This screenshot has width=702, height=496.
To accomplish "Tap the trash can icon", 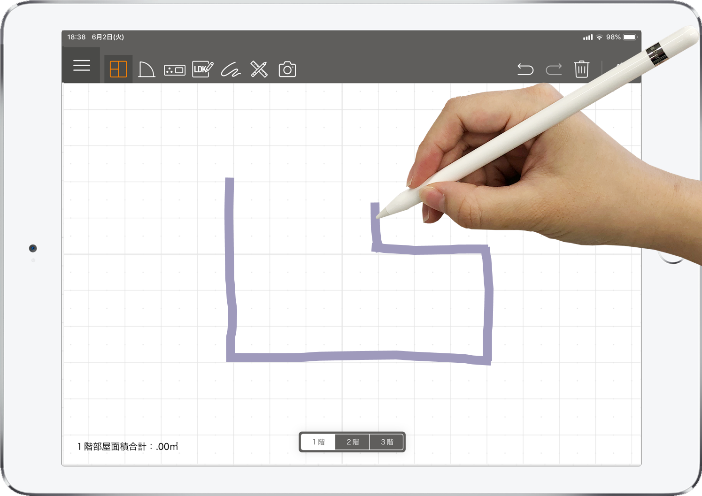I will 582,69.
